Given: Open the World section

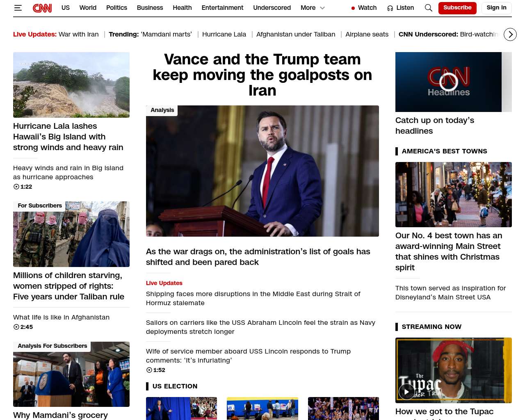Looking at the screenshot, I should tap(88, 8).
